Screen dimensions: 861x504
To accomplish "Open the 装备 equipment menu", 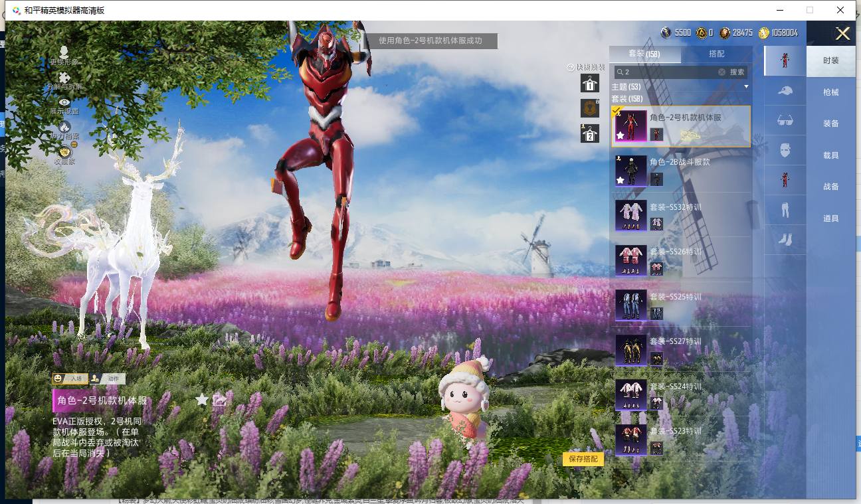I will [831, 124].
